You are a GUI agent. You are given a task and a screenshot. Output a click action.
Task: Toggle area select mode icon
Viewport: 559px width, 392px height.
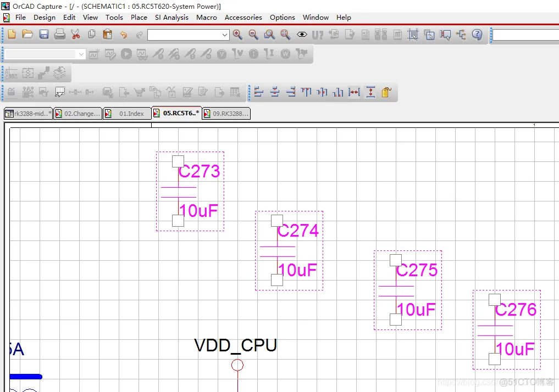[429, 35]
